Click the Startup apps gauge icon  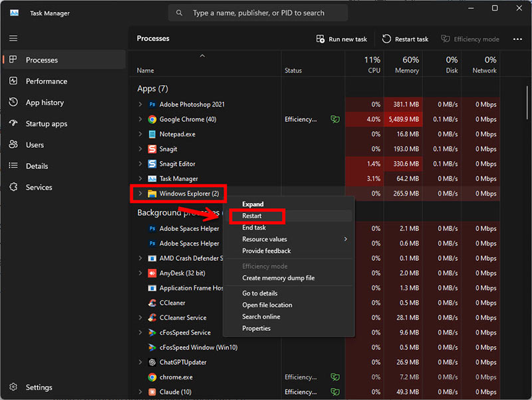pyautogui.click(x=13, y=123)
